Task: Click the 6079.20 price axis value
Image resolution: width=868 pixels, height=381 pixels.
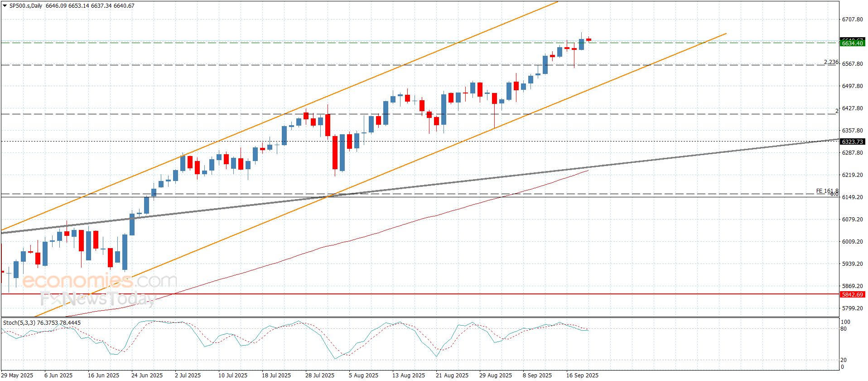Action: pyautogui.click(x=852, y=220)
